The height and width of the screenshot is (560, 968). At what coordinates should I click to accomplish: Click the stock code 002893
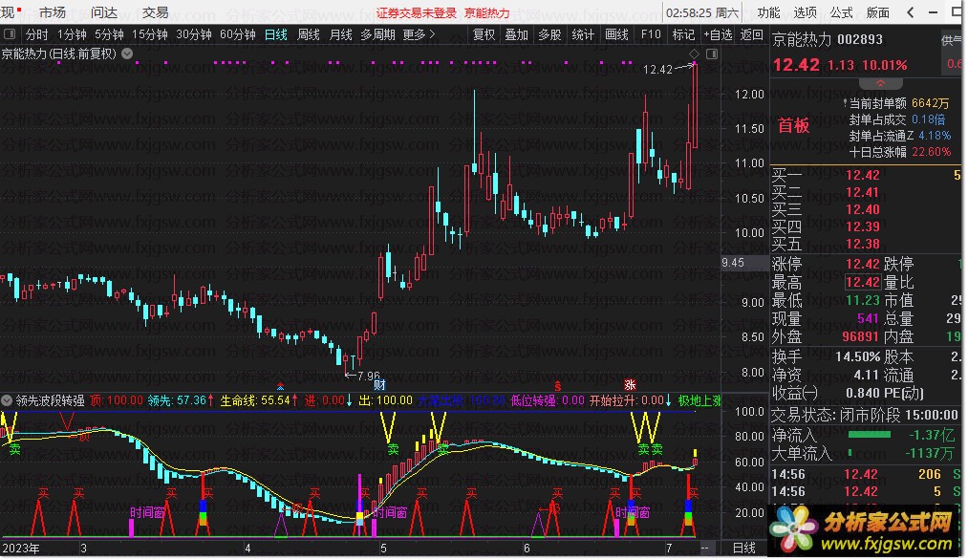click(x=860, y=40)
